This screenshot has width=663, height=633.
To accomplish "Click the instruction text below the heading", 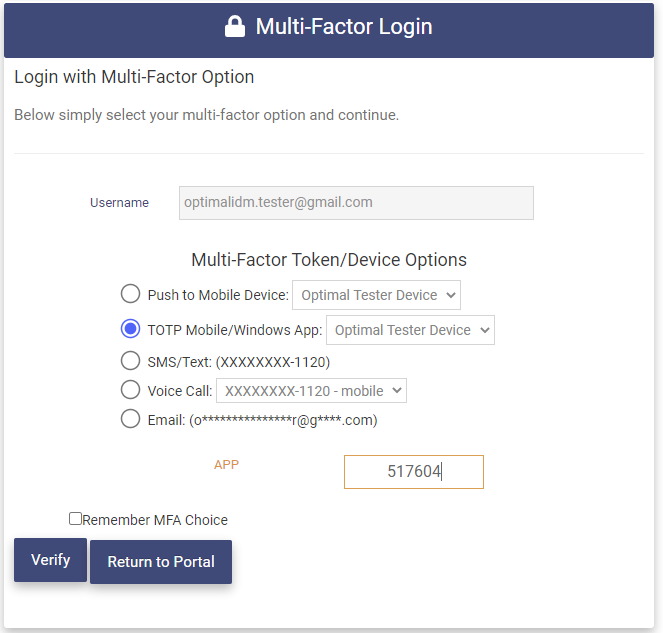I will 206,115.
